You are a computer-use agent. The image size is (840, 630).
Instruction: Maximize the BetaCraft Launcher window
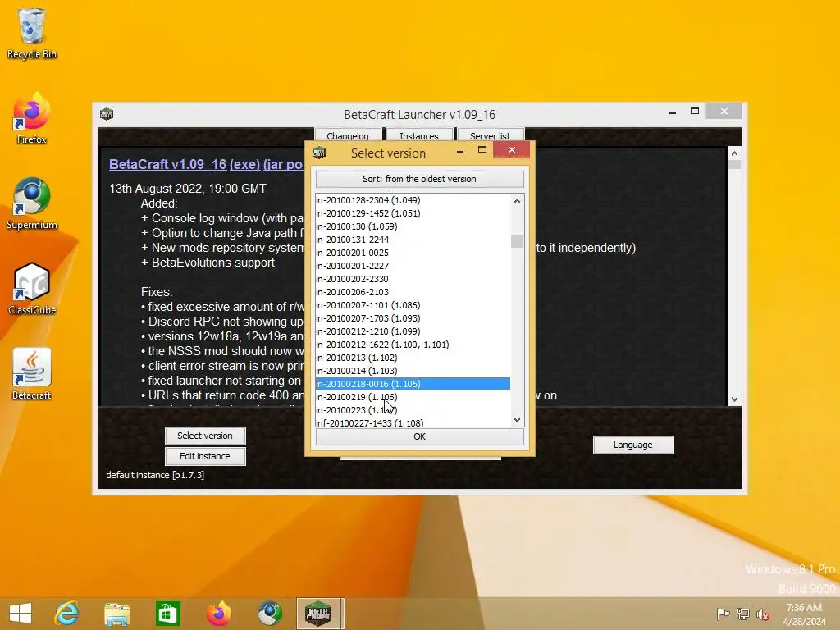point(695,111)
